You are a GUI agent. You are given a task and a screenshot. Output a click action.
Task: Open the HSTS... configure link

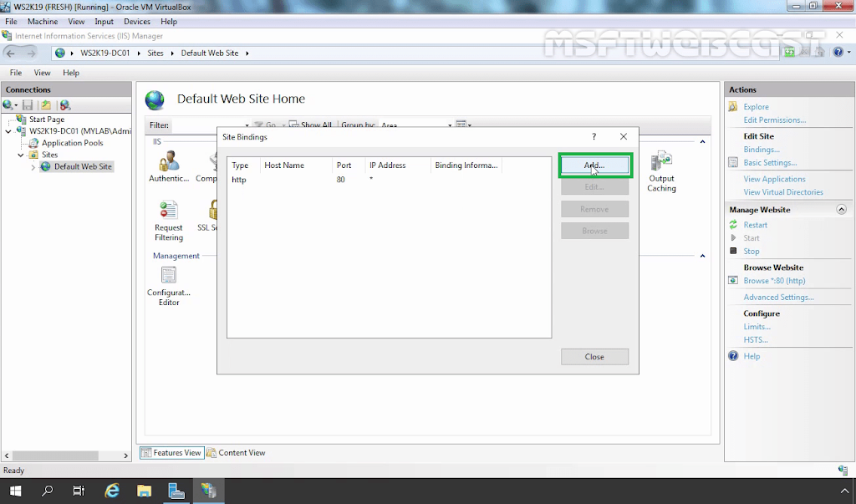(x=756, y=339)
